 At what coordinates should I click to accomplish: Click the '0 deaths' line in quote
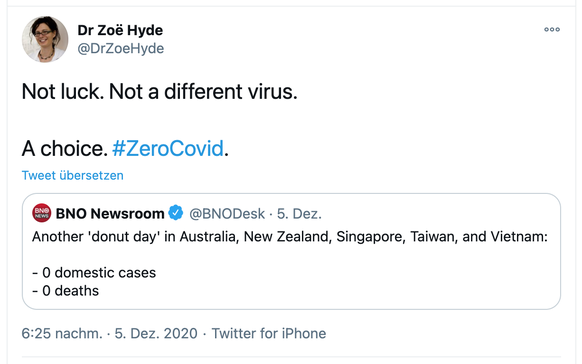pyautogui.click(x=66, y=291)
